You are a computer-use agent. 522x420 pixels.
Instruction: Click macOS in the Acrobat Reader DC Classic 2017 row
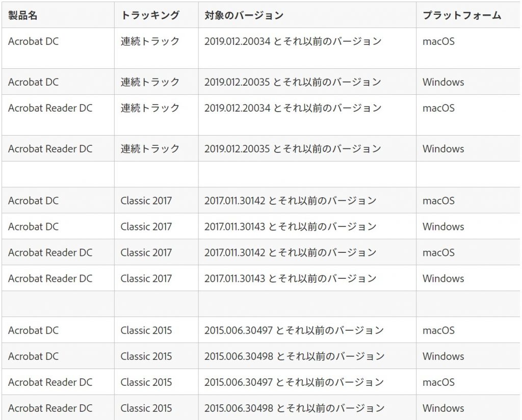tap(438, 252)
